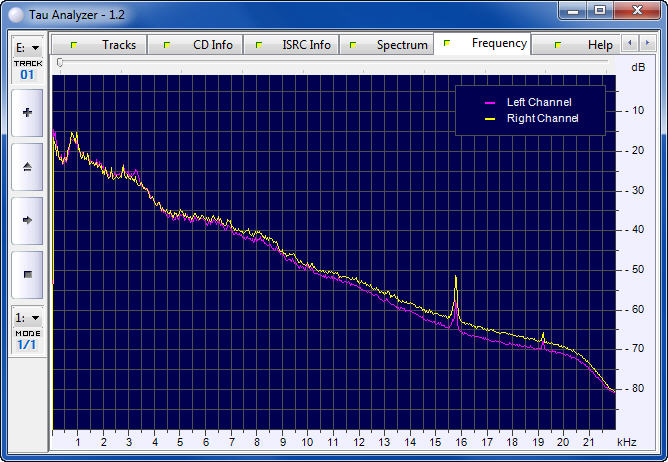The height and width of the screenshot is (462, 668).
Task: Switch to the Tracks tab
Action: 118,45
